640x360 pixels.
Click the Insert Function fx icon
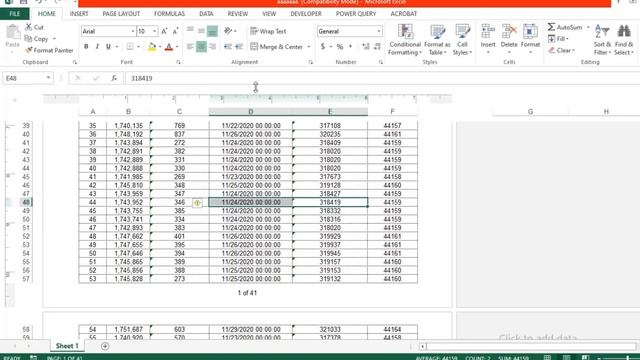pos(114,78)
